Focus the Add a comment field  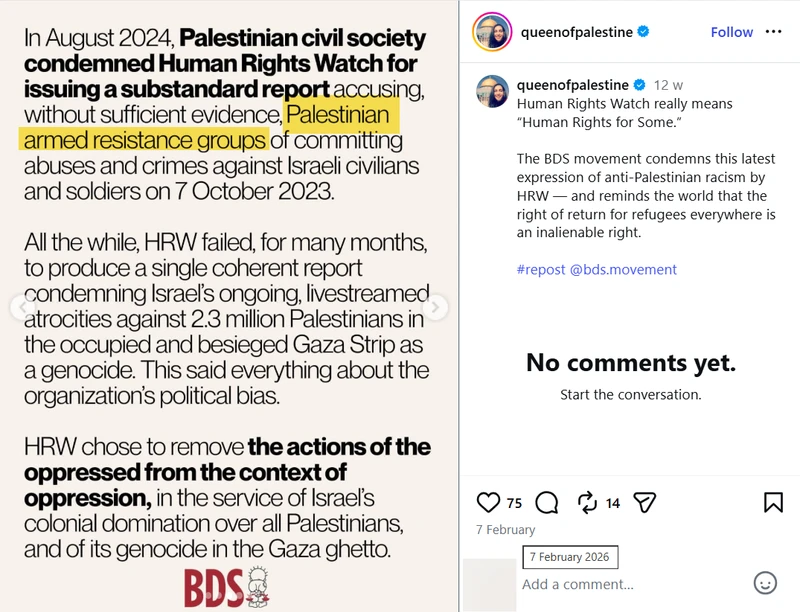click(633, 584)
